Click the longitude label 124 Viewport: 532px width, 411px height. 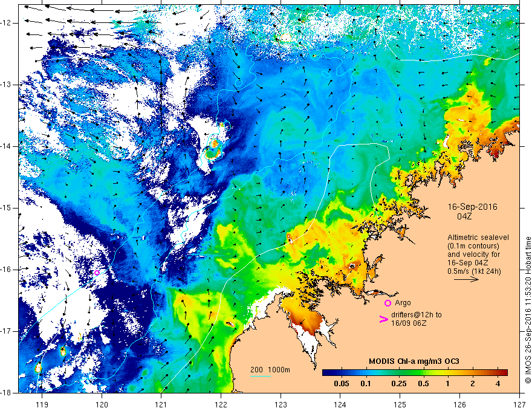coord(340,404)
